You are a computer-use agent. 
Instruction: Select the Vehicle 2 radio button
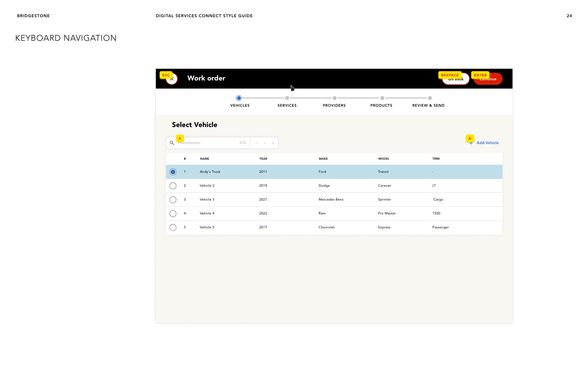pyautogui.click(x=173, y=186)
